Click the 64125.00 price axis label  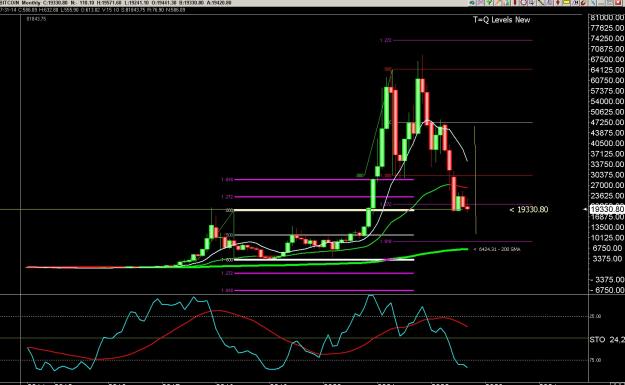point(607,70)
